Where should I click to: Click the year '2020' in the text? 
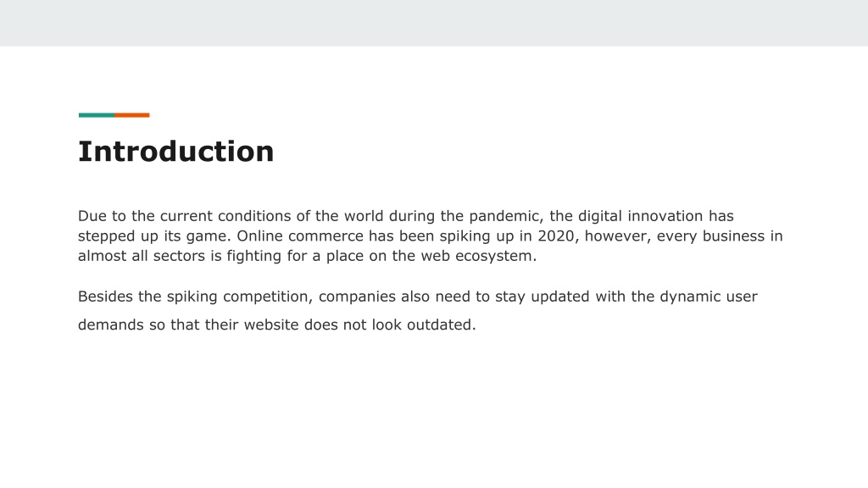(556, 236)
